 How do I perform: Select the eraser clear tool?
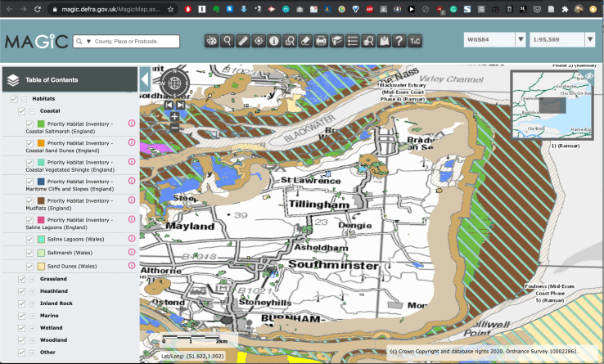(305, 41)
